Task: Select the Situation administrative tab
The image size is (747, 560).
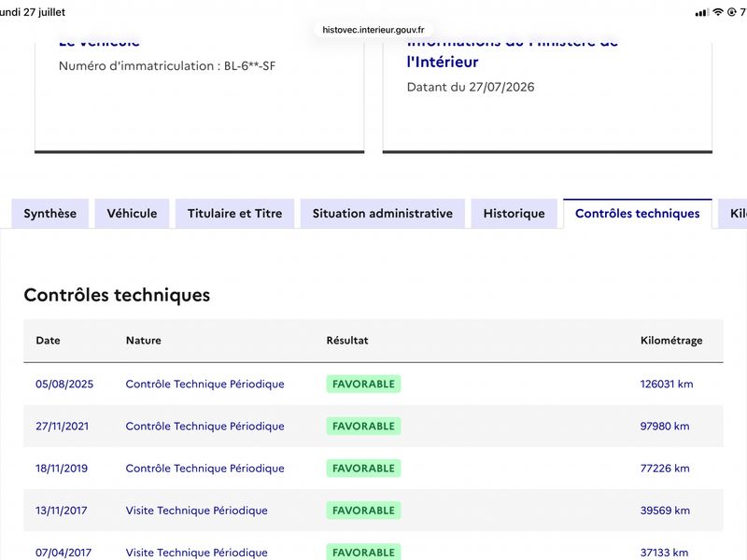Action: coord(383,214)
